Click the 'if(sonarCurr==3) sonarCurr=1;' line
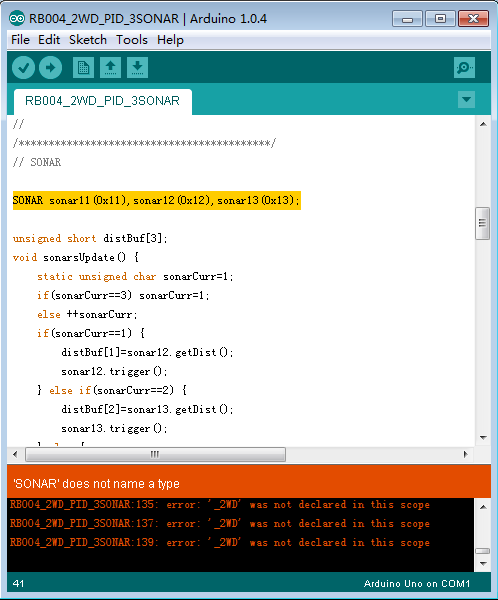 pyautogui.click(x=123, y=295)
